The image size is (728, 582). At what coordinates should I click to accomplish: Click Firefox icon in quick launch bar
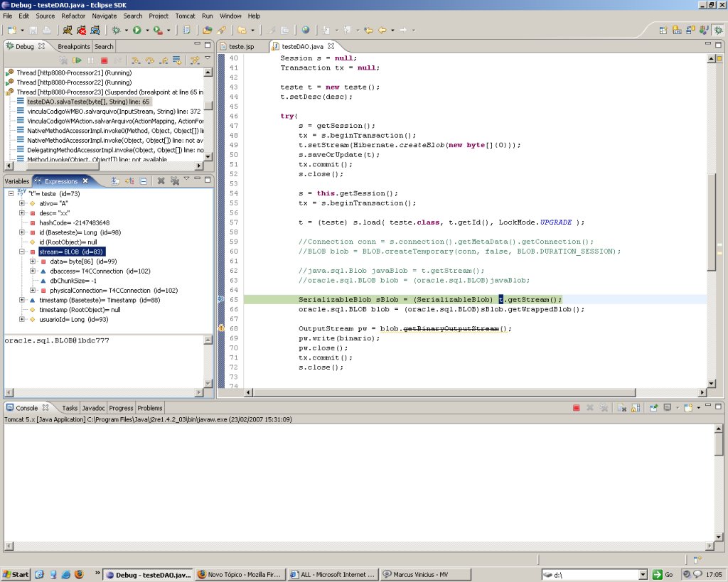[79, 575]
